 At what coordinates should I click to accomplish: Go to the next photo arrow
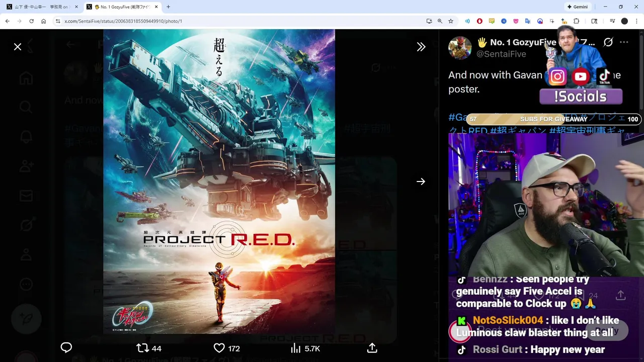click(x=421, y=182)
